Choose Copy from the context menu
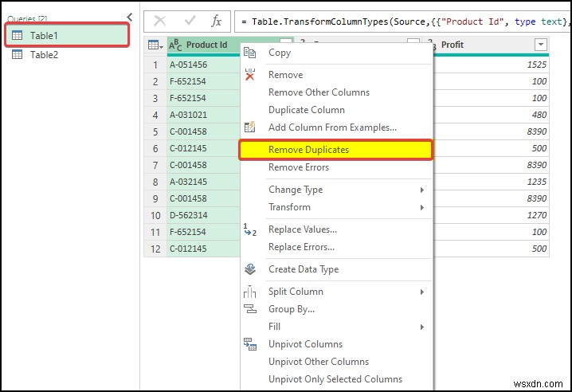 pos(280,53)
